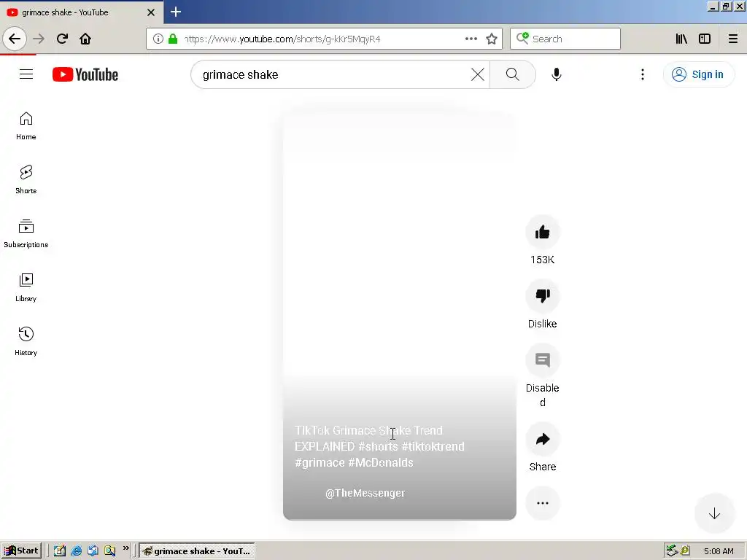Image resolution: width=747 pixels, height=560 pixels.
Task: Click first quick launch notepad icon
Action: coord(60,551)
